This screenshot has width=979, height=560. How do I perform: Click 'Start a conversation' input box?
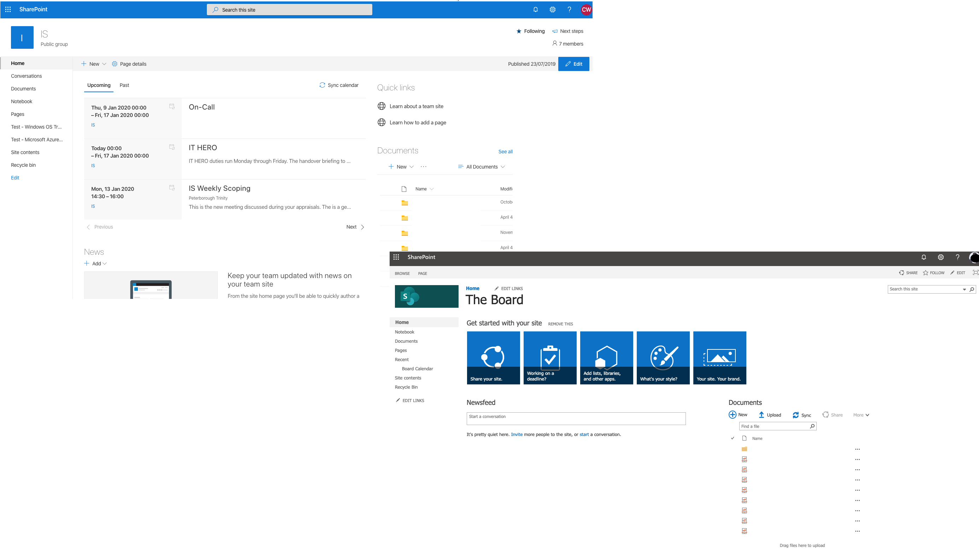point(576,418)
